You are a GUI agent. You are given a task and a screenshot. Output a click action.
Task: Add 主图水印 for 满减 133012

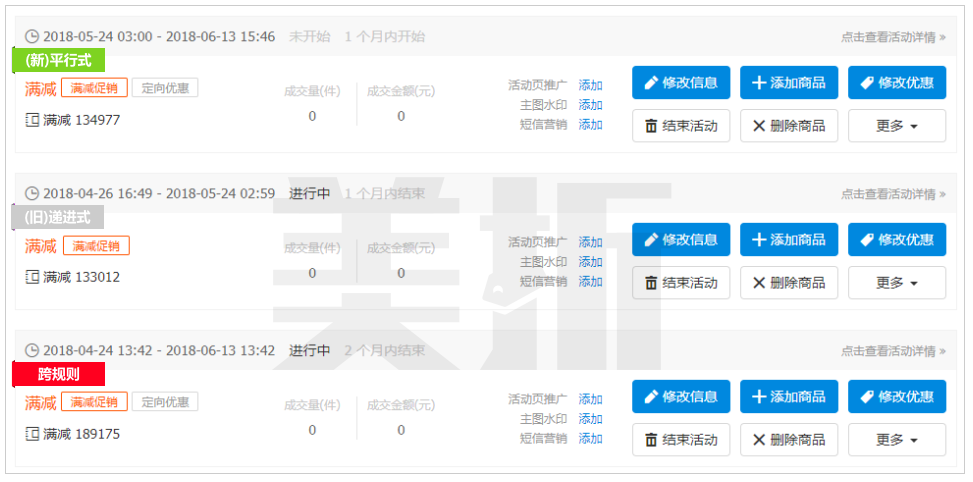click(x=590, y=262)
